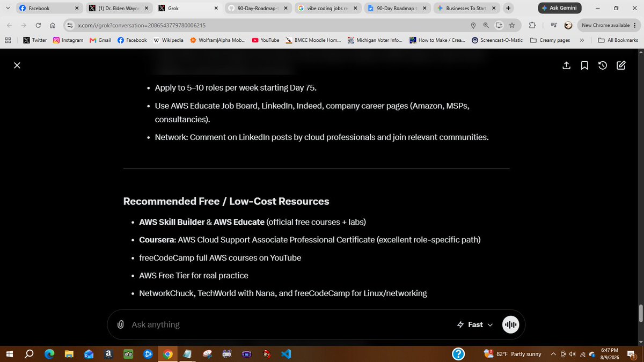Open the media control icon in the toolbar
The width and height of the screenshot is (644, 362).
click(554, 25)
